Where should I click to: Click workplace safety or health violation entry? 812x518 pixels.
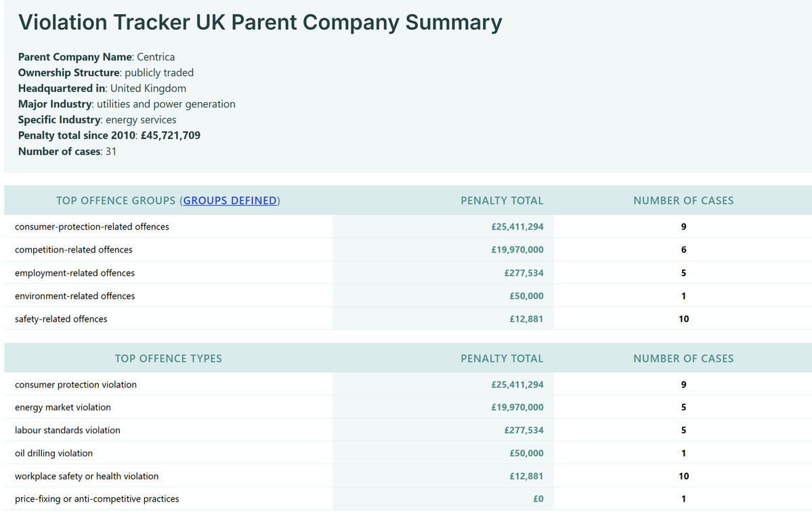pos(87,476)
